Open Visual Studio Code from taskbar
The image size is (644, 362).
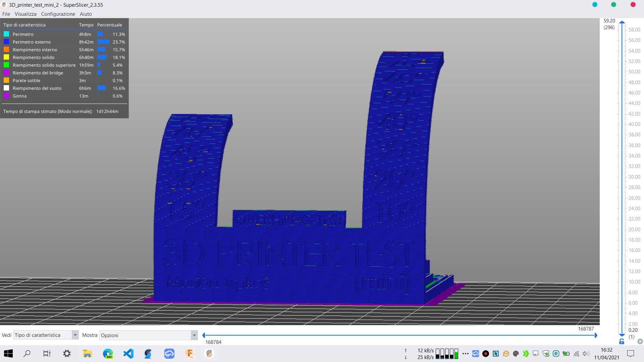128,354
